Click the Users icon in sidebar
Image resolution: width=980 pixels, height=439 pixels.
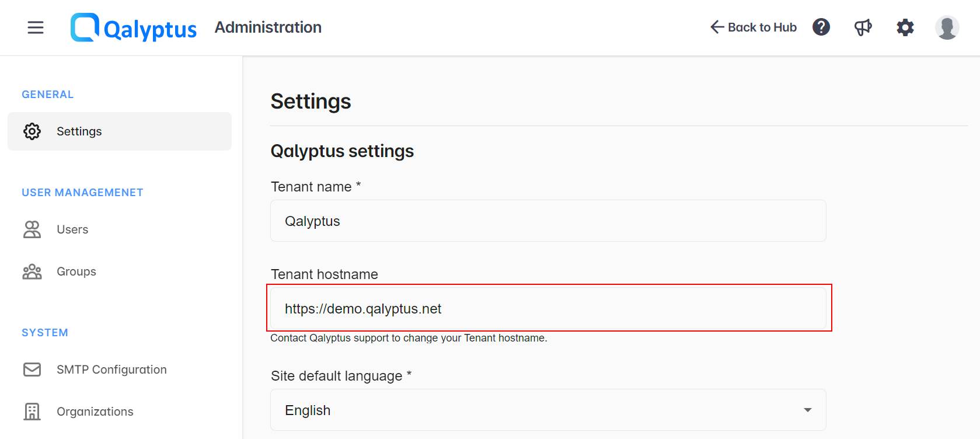pyautogui.click(x=32, y=229)
